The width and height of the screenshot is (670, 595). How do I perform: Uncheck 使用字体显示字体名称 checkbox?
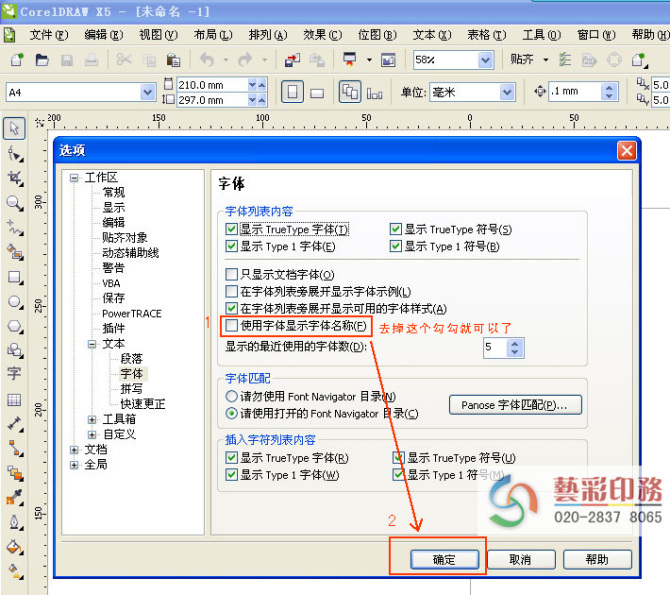coord(232,326)
